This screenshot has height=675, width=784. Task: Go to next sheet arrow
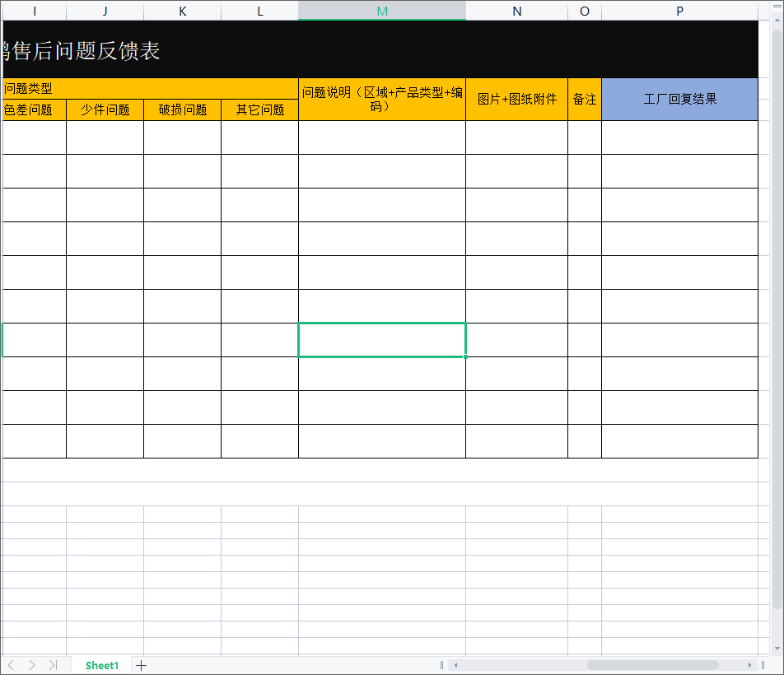tap(32, 665)
